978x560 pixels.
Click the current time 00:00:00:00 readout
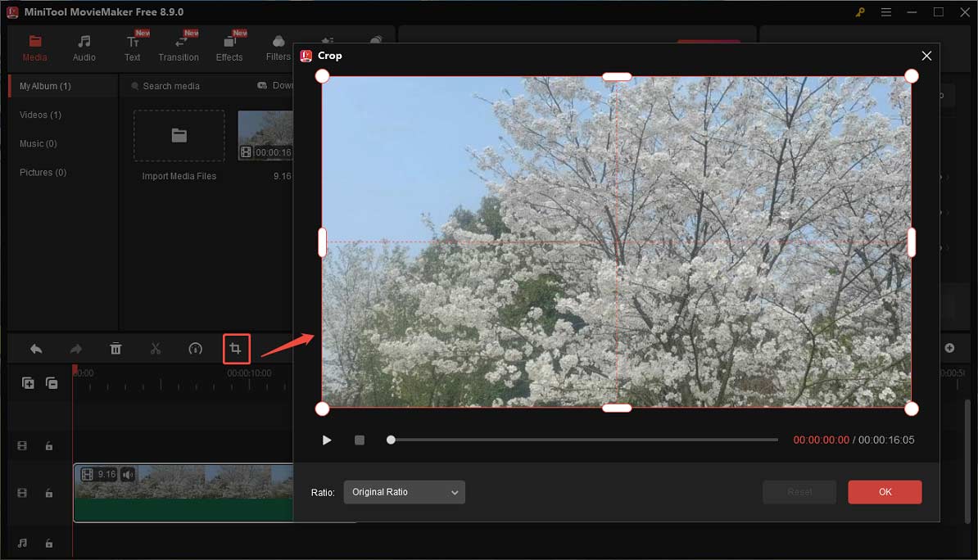pos(821,440)
